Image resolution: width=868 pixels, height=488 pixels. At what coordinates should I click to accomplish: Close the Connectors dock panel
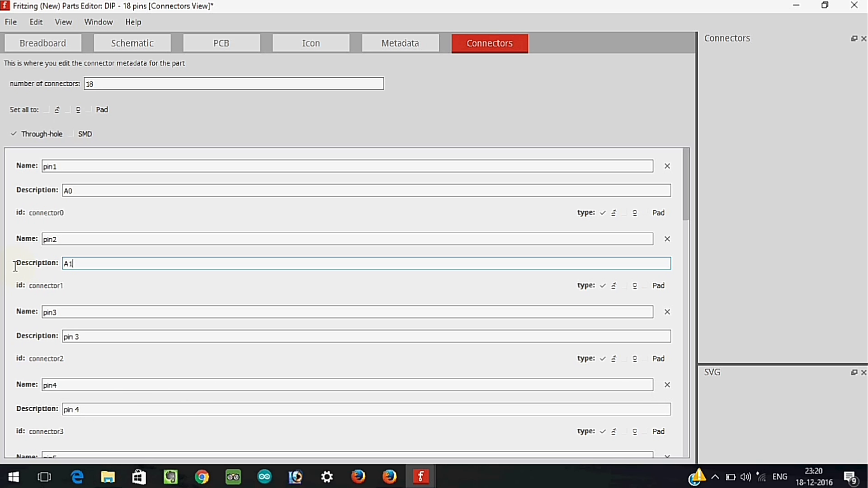863,39
